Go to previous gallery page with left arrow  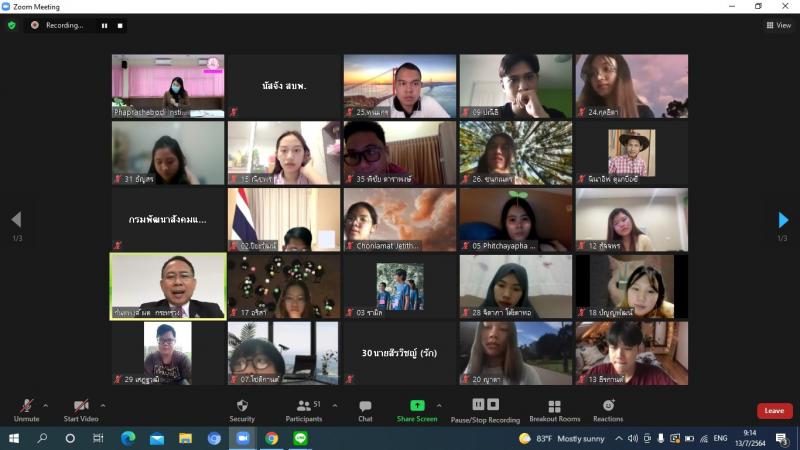16,219
